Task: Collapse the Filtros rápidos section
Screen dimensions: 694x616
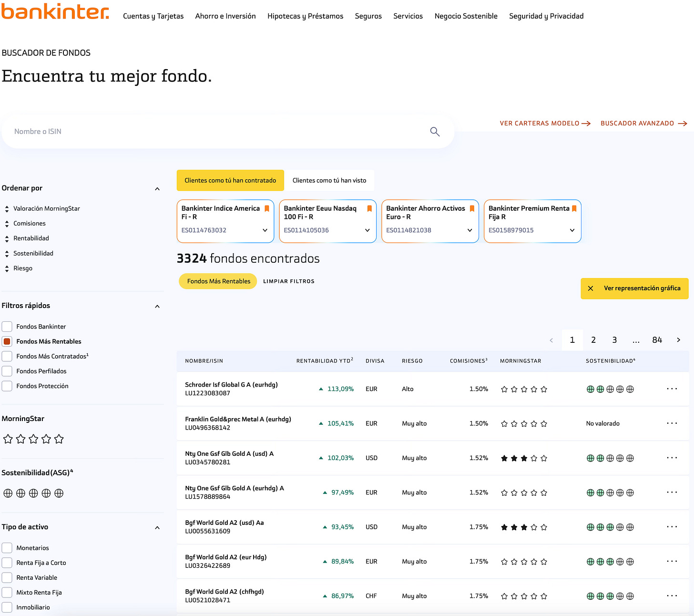Action: pos(157,306)
